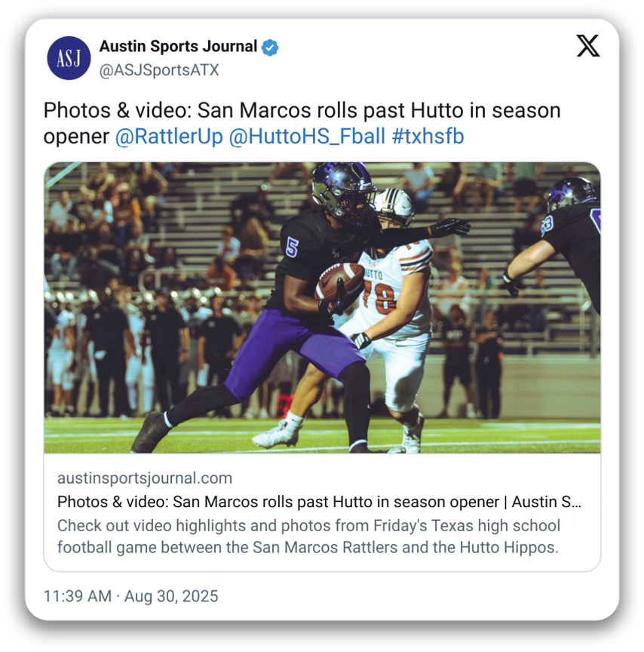Open the @HuttoHS_Fball mention
644x652 pixels.
coord(307,137)
